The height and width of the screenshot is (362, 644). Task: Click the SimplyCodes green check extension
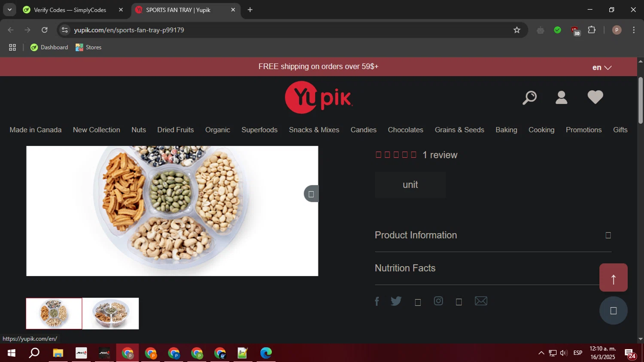point(557,30)
